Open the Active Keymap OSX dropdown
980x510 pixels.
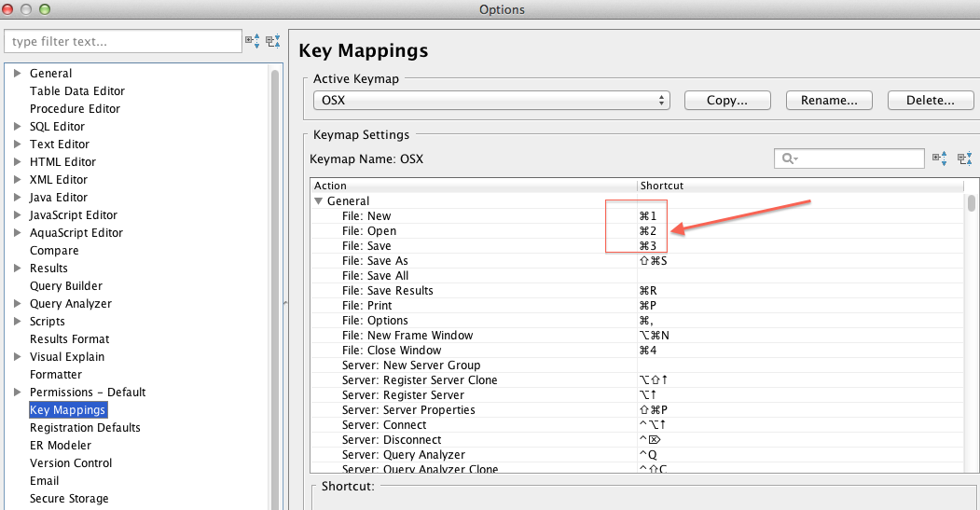(491, 101)
